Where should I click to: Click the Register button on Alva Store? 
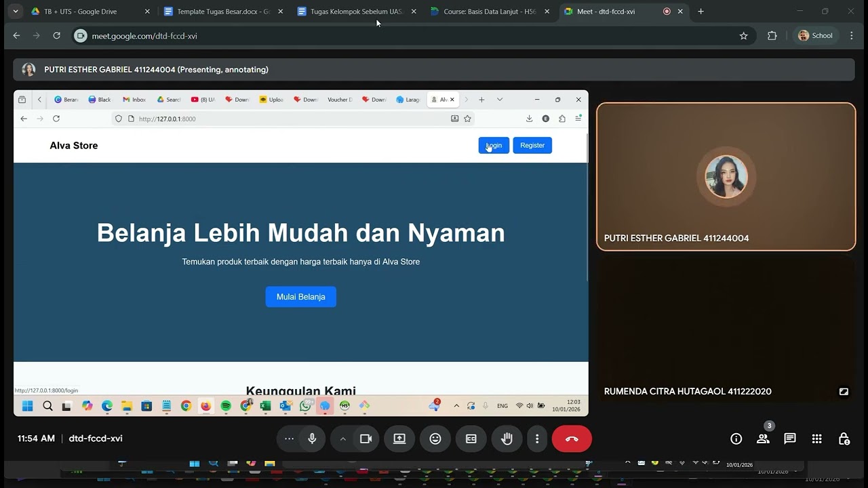(x=532, y=145)
